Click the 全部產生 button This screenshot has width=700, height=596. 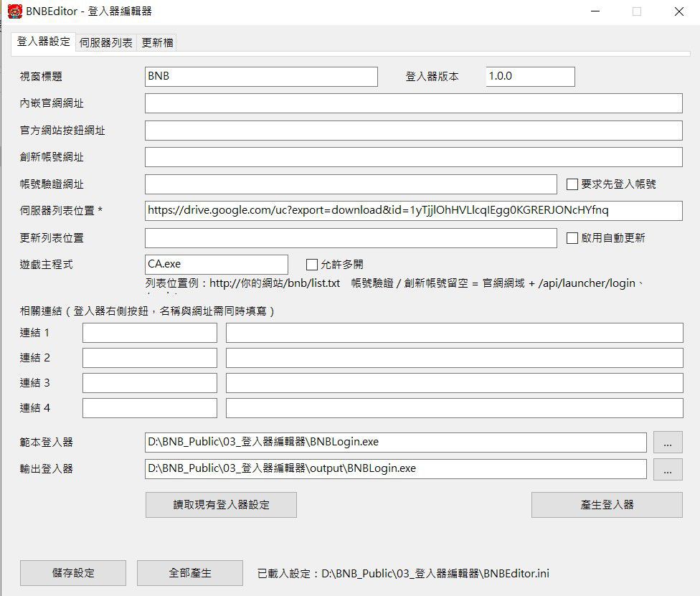click(x=190, y=573)
